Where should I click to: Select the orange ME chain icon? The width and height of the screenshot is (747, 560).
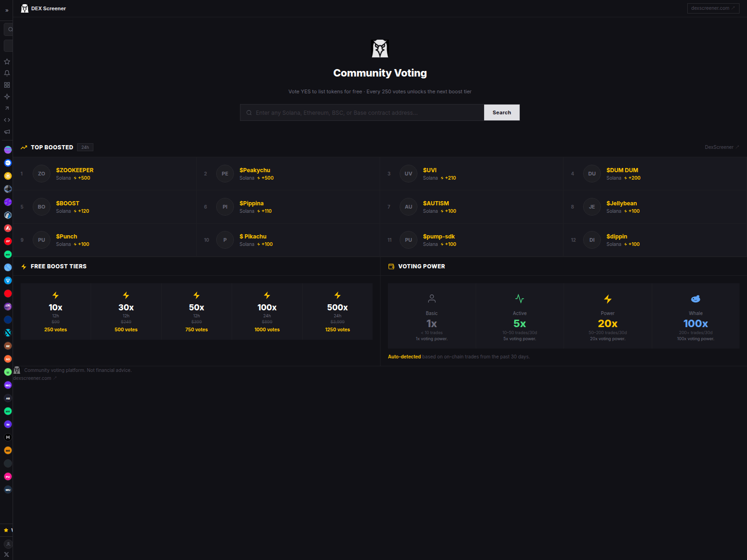[8, 450]
